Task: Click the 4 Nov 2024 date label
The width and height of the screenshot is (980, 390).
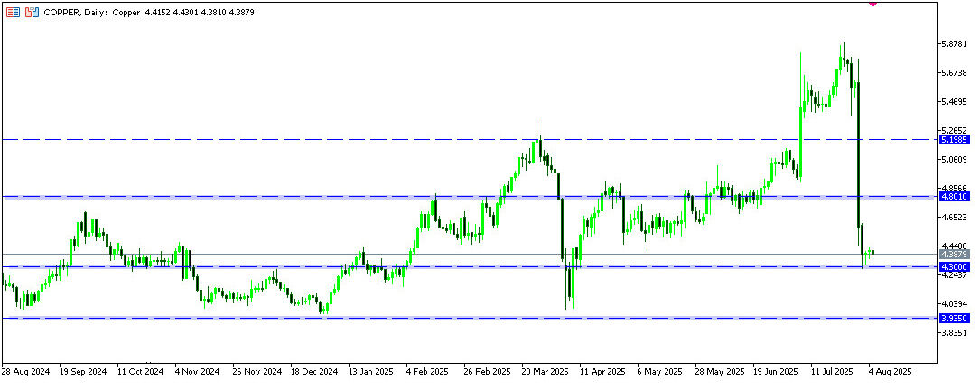Action: (198, 371)
